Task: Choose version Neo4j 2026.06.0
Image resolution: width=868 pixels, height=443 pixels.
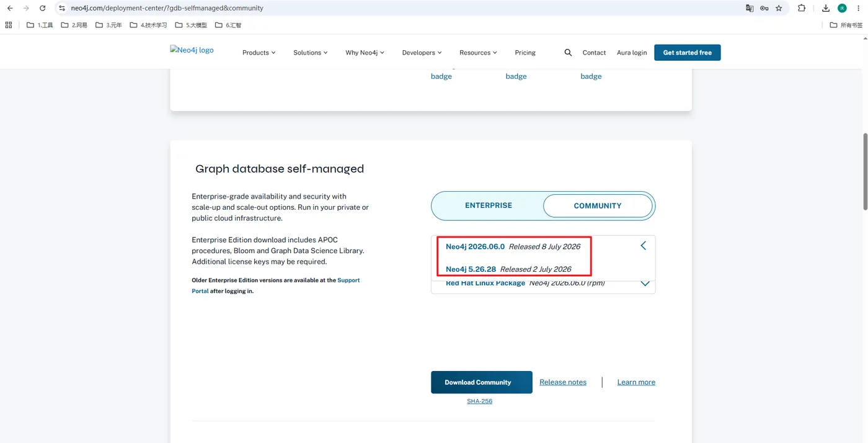Action: (x=513, y=246)
